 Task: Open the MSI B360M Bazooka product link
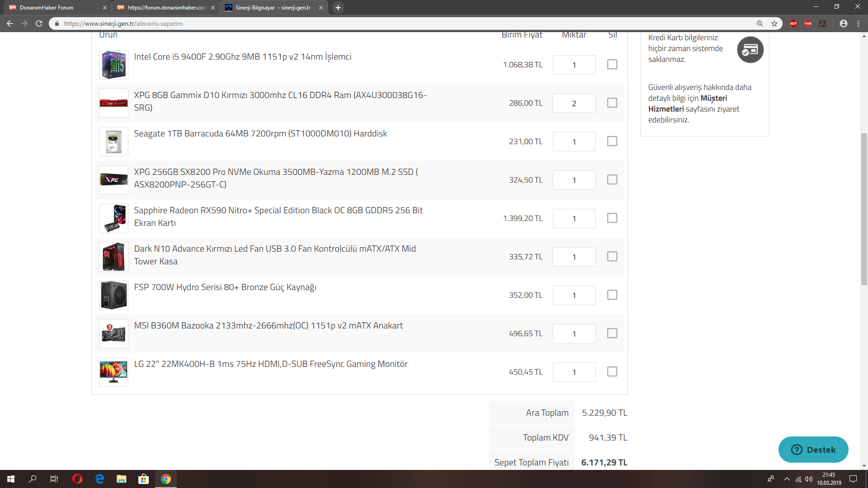pyautogui.click(x=268, y=326)
